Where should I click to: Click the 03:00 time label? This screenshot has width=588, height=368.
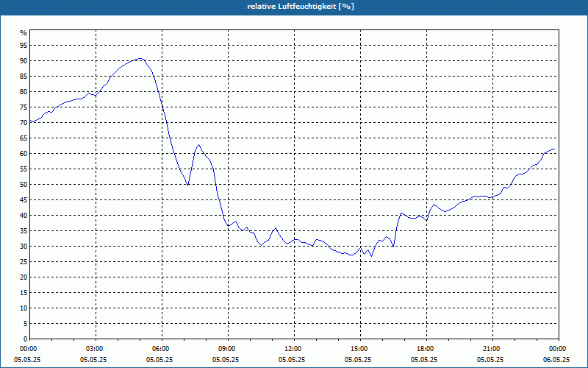(x=96, y=349)
